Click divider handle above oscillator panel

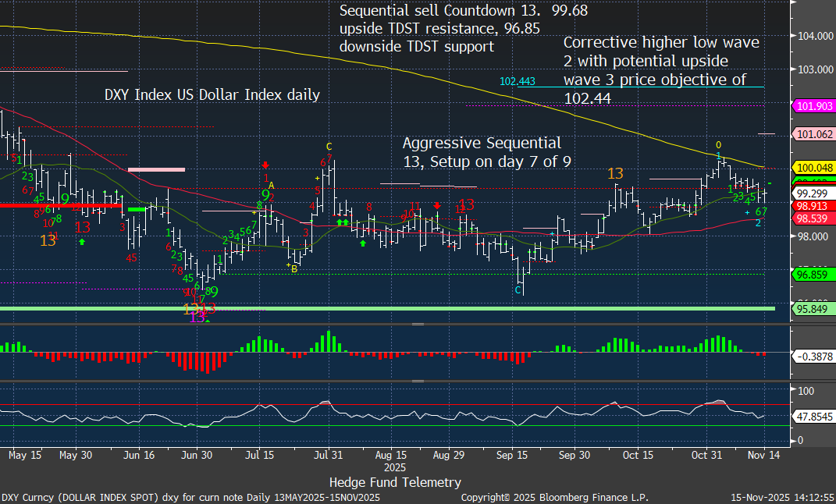[x=418, y=382]
